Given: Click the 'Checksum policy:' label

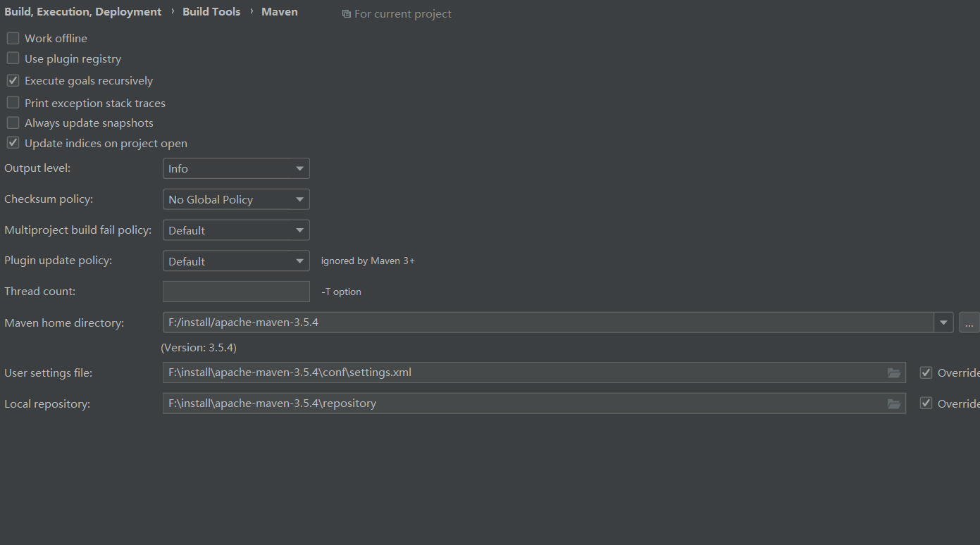Looking at the screenshot, I should 49,199.
